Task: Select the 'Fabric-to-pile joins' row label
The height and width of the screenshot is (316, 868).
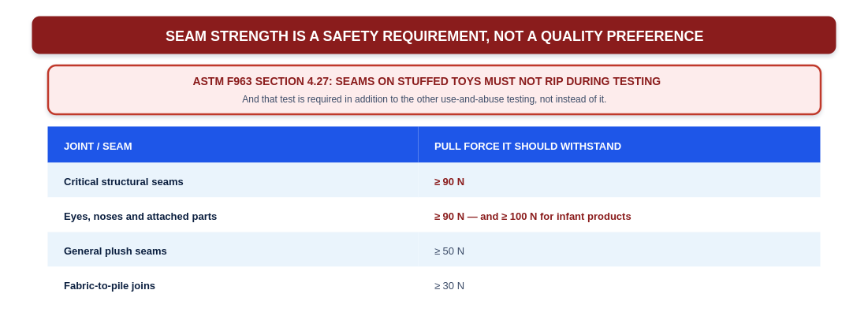Action: click(x=110, y=286)
